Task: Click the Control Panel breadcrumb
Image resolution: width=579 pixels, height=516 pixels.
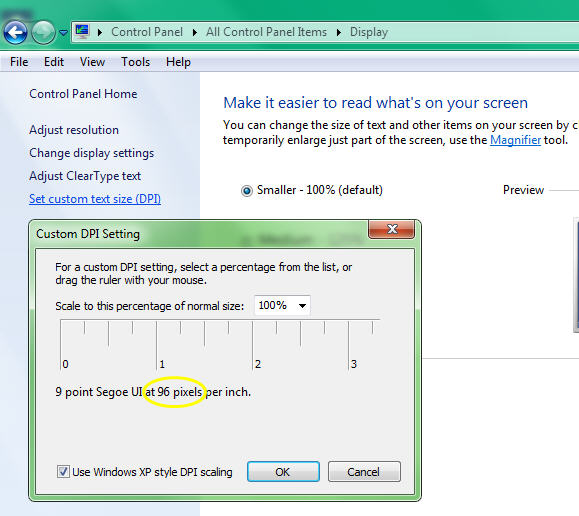Action: click(x=147, y=32)
